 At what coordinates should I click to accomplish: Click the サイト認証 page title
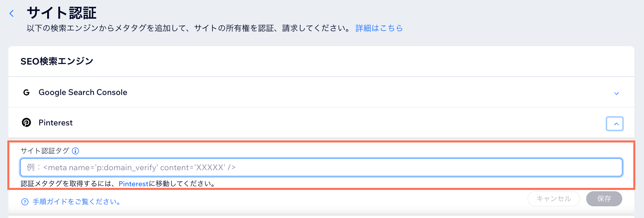[x=62, y=13]
